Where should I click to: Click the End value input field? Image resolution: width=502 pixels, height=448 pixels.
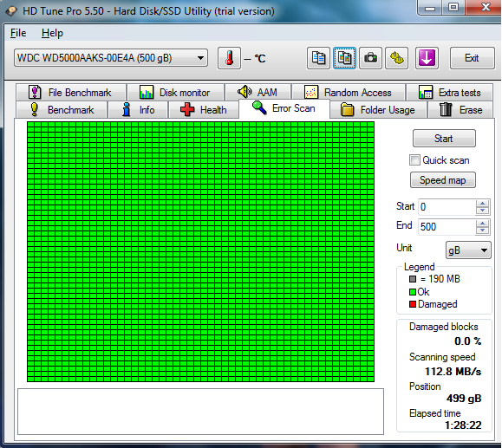click(447, 227)
